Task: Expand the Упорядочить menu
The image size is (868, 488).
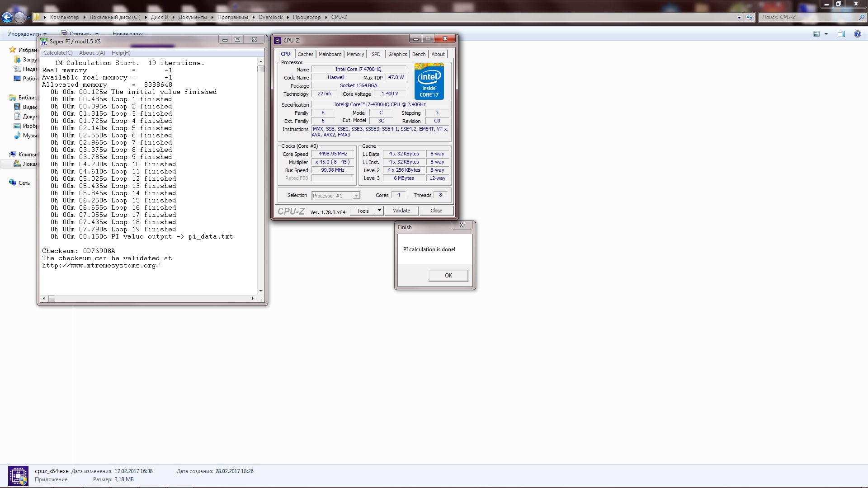Action: (x=27, y=34)
